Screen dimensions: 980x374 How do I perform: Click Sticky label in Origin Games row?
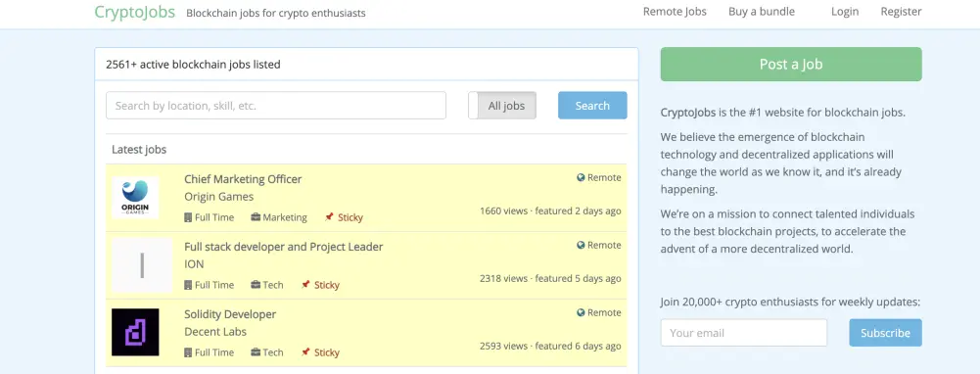pyautogui.click(x=350, y=217)
